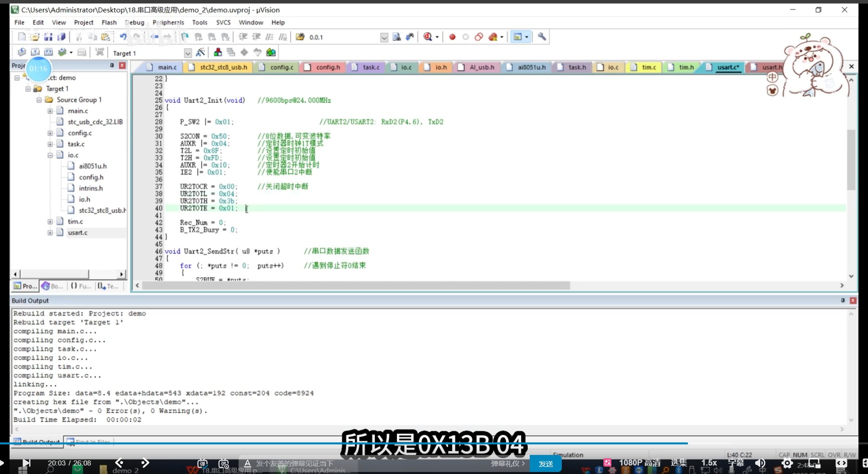The height and width of the screenshot is (474, 868).
Task: Click the 发送 send button
Action: click(x=546, y=463)
